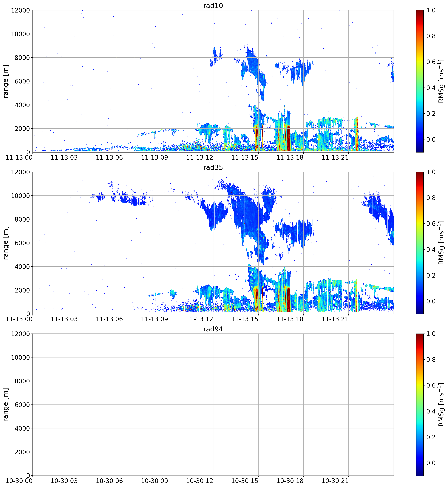Click the rad94 range [m] axis label
Viewport: 448px width, 487px height.
(6, 405)
